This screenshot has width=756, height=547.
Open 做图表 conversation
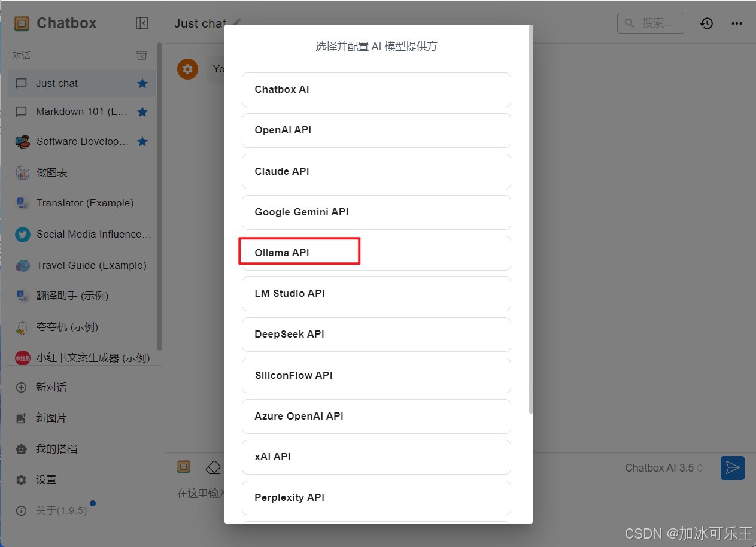coord(82,172)
